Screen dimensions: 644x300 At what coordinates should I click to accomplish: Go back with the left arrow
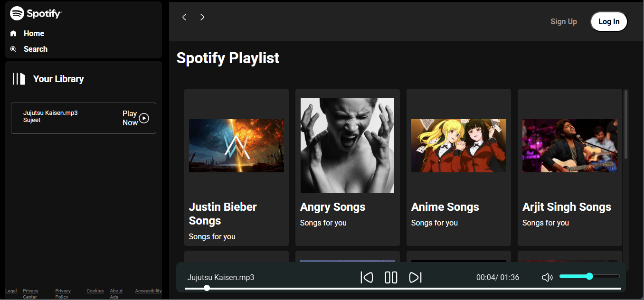pos(184,17)
